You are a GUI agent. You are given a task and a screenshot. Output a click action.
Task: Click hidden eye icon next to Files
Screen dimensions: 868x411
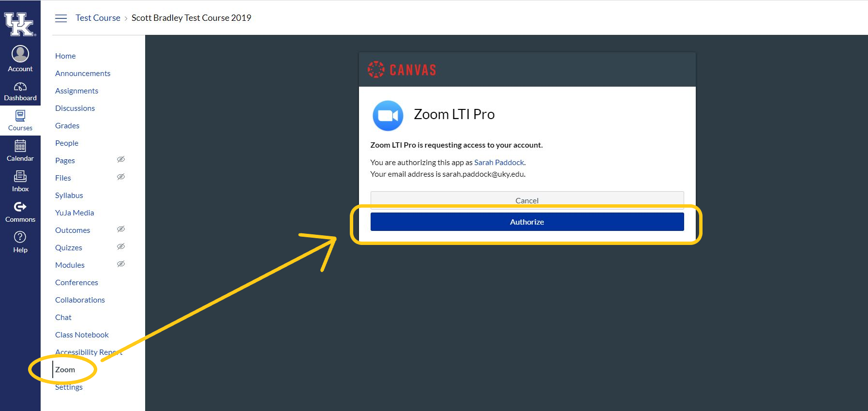(121, 177)
